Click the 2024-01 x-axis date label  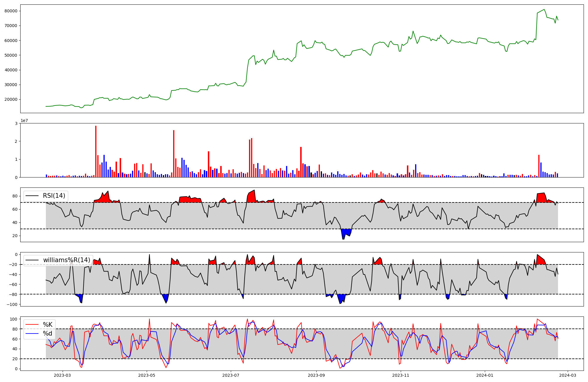point(485,375)
